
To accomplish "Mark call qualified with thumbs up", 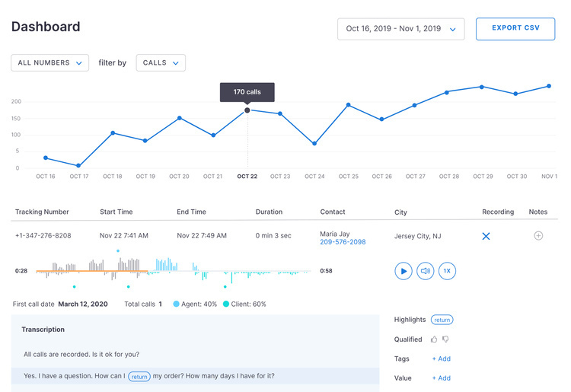I will tap(434, 339).
